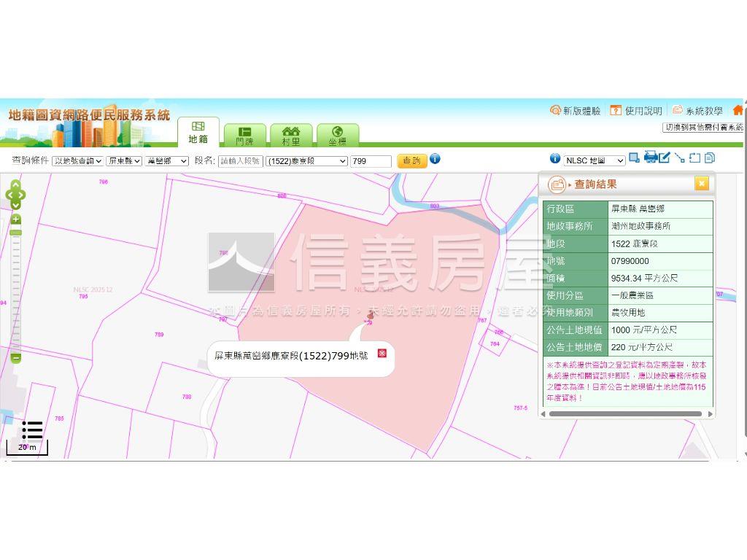Click the 一般農業區 zoning value

coord(632,295)
